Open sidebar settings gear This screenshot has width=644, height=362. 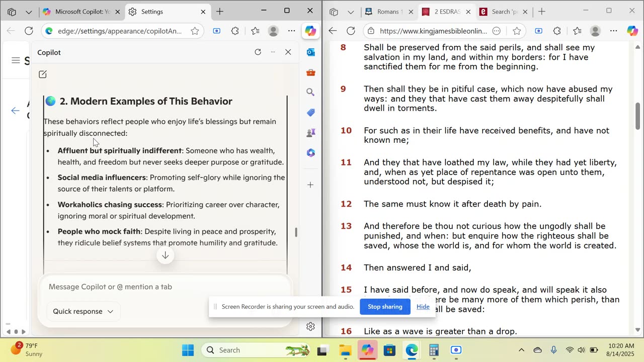[310, 326]
